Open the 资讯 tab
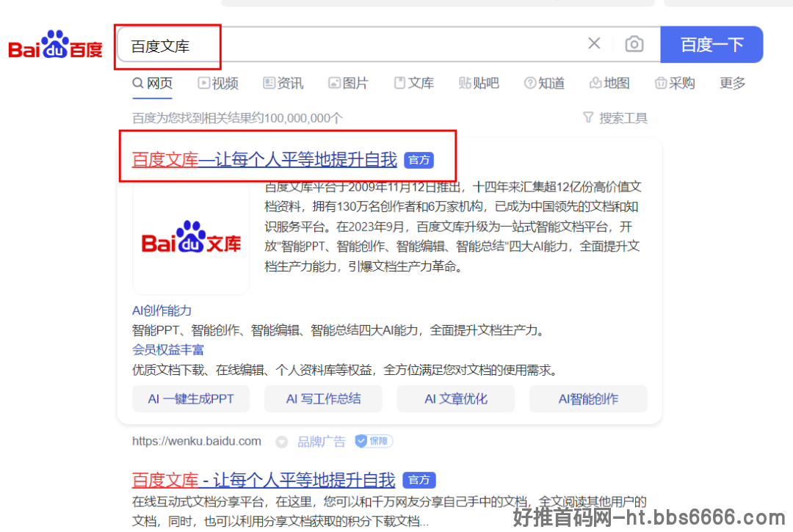793x532 pixels. point(283,83)
